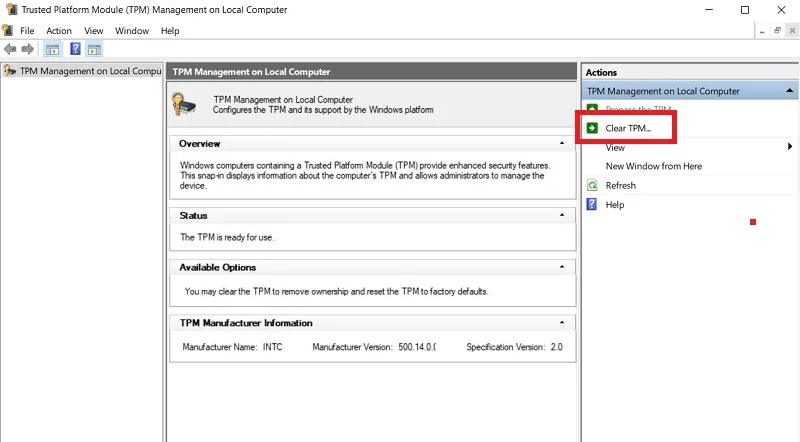Click the greyed-out Prepare the TPM action
The image size is (800, 442).
point(638,109)
